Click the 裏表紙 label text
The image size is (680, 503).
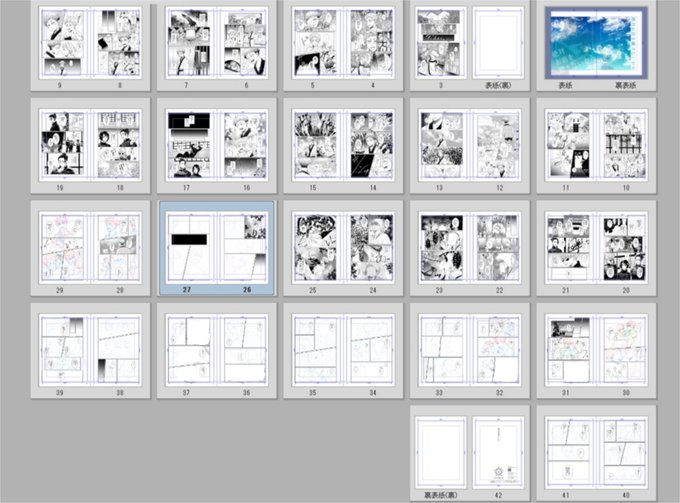coord(626,85)
